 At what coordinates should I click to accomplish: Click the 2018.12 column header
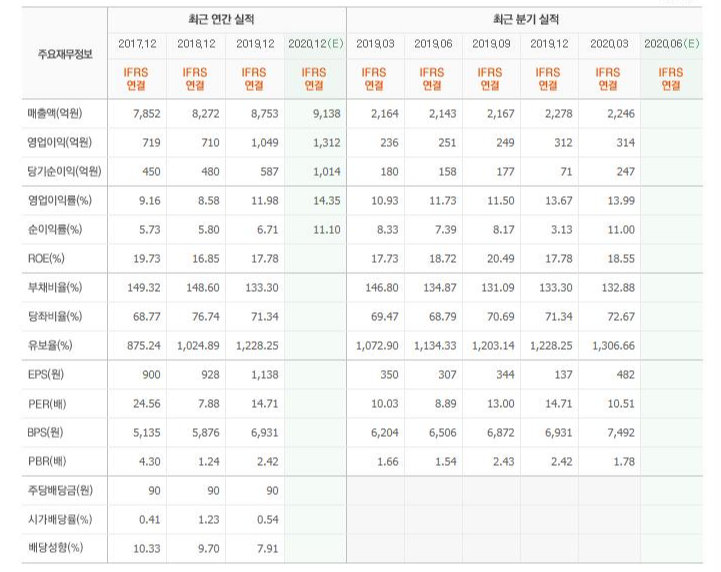coord(196,44)
